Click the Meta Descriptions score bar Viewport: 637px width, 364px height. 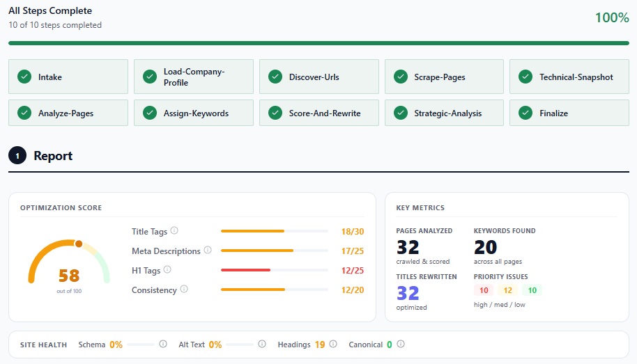click(274, 251)
